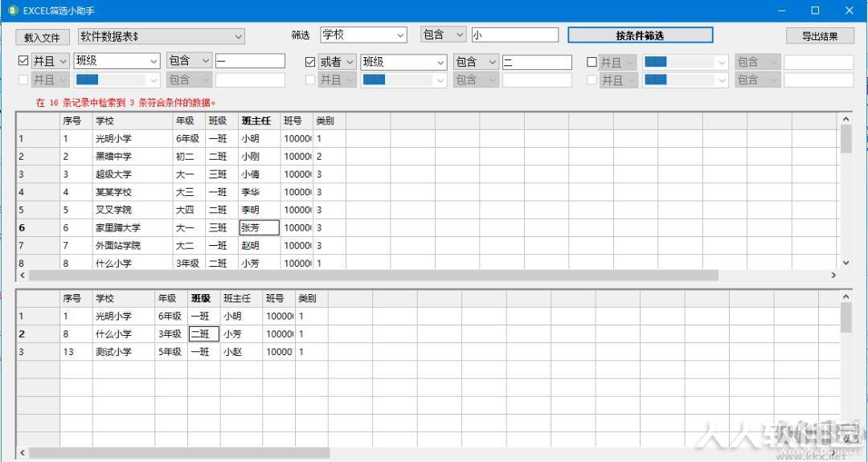
Task: Select the 李华 cell
Action: tap(260, 192)
